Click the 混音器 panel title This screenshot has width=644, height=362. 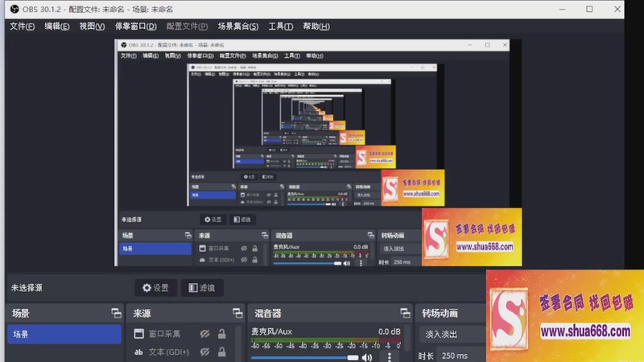pos(268,314)
